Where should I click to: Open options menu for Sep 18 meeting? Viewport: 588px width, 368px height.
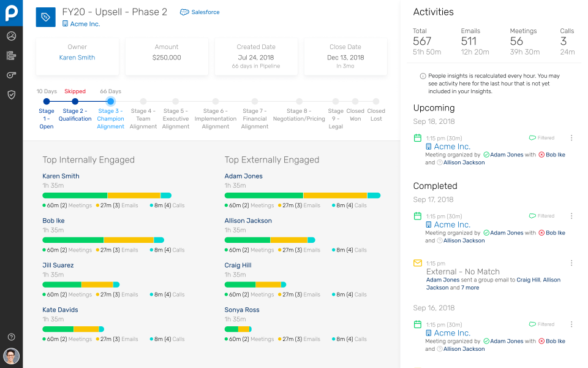(571, 138)
